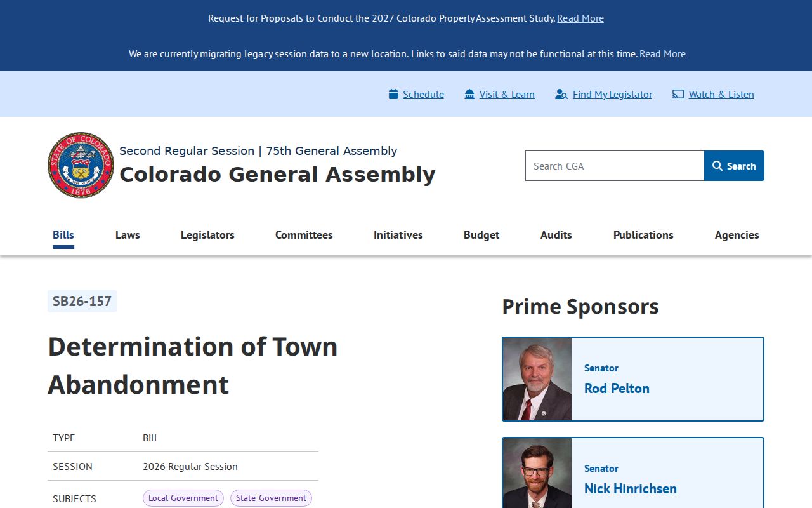Open the Visit & Learn link
Viewport: 812px width, 508px height.
[507, 94]
